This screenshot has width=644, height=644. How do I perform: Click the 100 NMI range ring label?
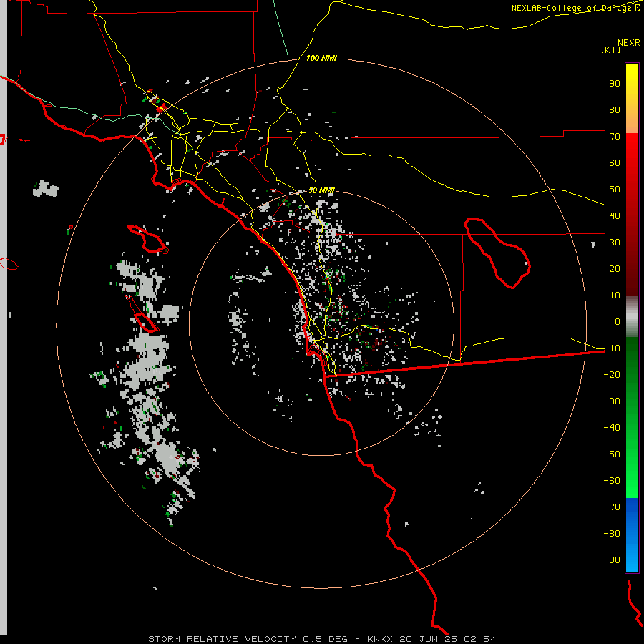coord(321,59)
